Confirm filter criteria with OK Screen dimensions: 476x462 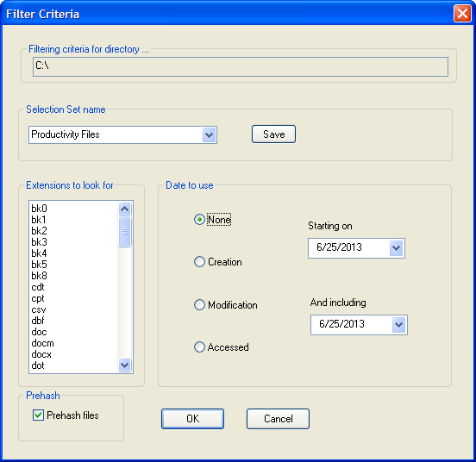click(x=192, y=419)
